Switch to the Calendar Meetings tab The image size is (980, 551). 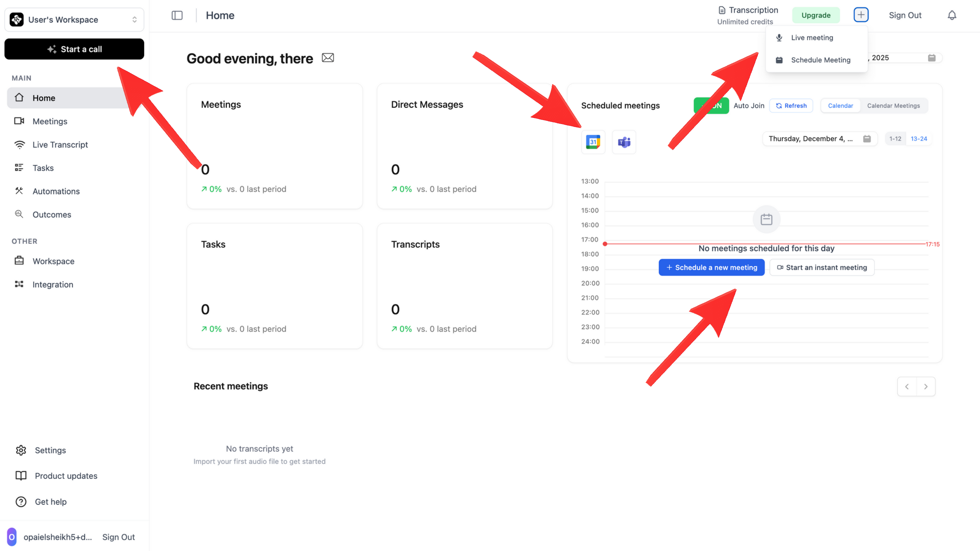tap(893, 105)
